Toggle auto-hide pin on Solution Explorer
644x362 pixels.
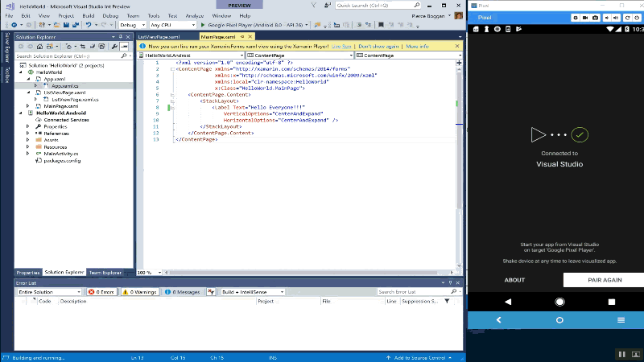tap(120, 37)
